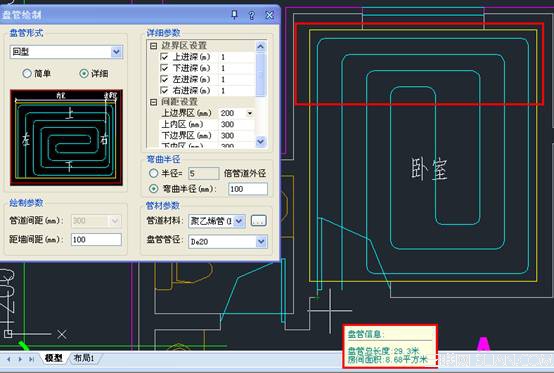Image resolution: width=554 pixels, height=373 pixels.
Task: Collapse the 间距设置 tree group
Action: 153,102
